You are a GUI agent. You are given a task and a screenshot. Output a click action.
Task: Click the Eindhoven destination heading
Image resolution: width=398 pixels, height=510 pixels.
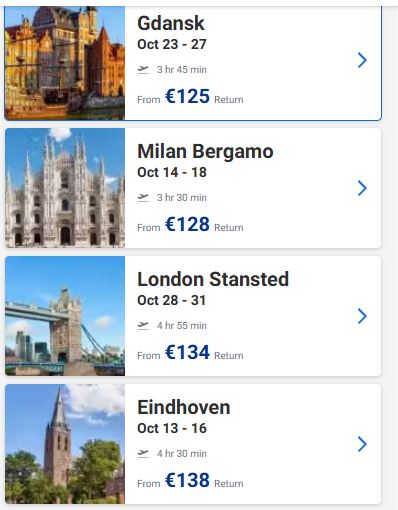pos(184,407)
